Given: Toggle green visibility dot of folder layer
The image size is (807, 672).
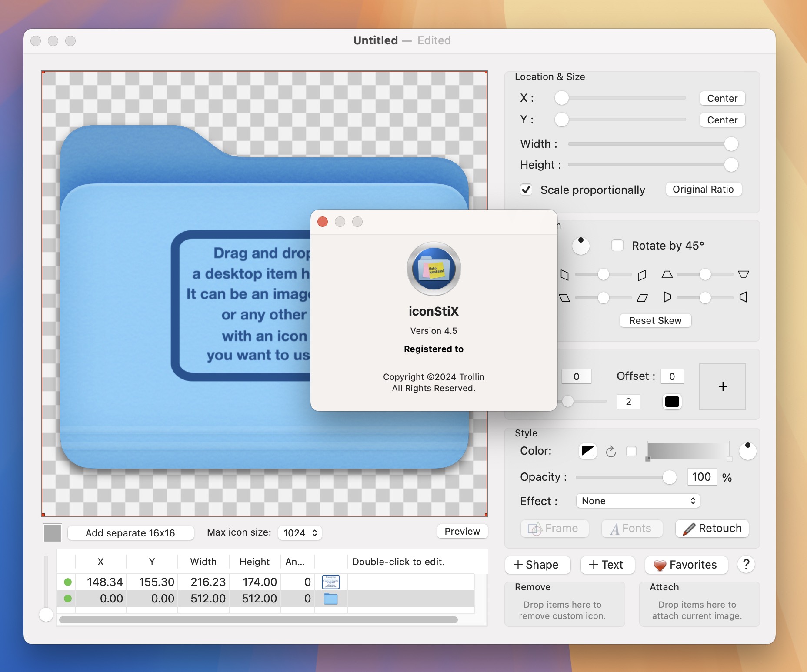Looking at the screenshot, I should pos(67,599).
